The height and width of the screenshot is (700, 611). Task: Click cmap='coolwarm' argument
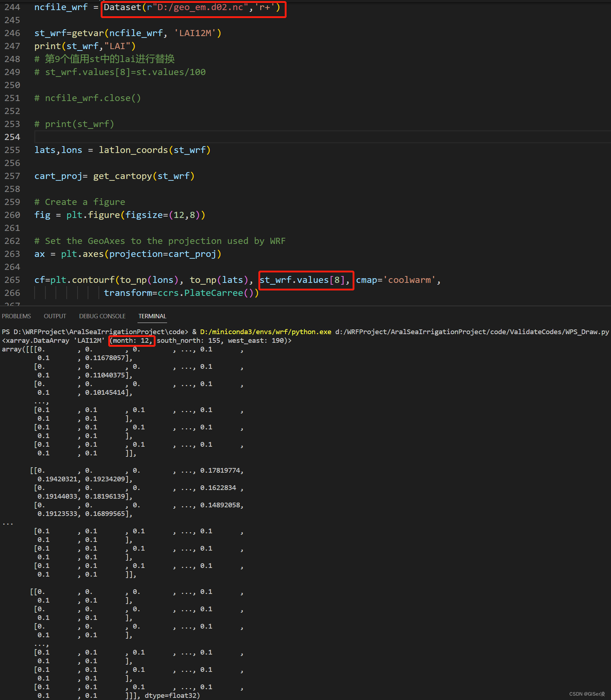click(x=396, y=280)
